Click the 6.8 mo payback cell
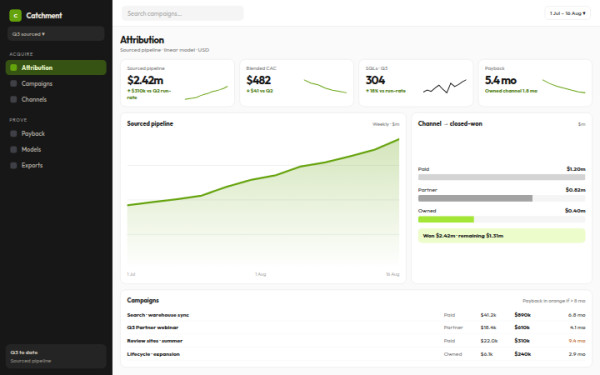Screen dimensions: 600x375 (577, 315)
